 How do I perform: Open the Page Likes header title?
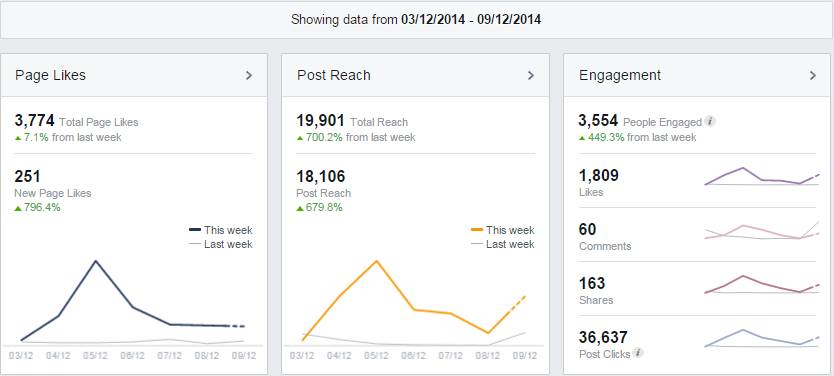click(x=51, y=76)
